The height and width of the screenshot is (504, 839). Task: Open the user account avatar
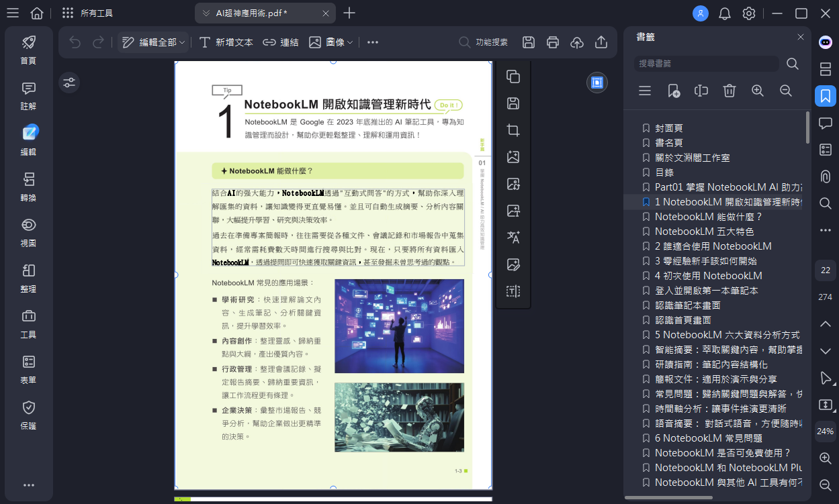701,13
